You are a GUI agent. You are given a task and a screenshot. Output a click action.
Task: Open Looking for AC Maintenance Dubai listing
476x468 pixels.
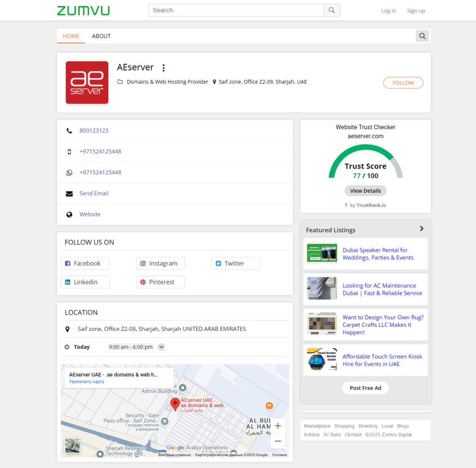[382, 289]
